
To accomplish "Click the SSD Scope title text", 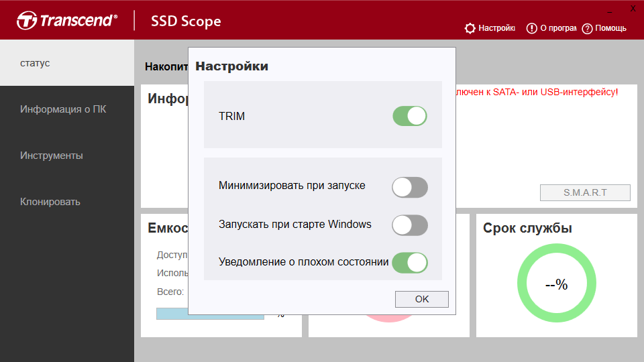I will (186, 21).
